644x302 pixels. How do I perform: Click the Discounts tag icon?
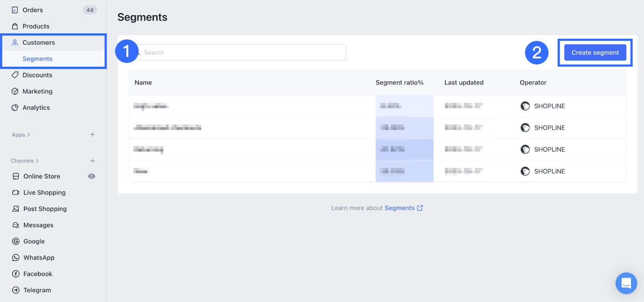(15, 75)
